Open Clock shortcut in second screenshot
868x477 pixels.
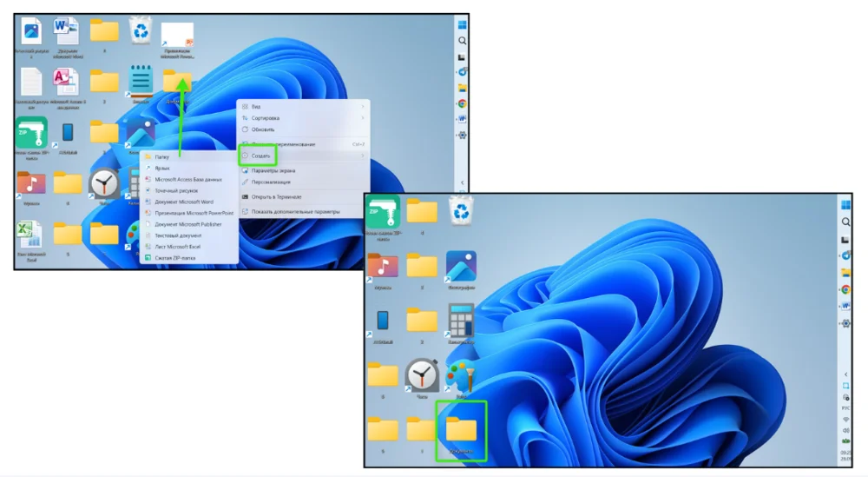pyautogui.click(x=422, y=375)
